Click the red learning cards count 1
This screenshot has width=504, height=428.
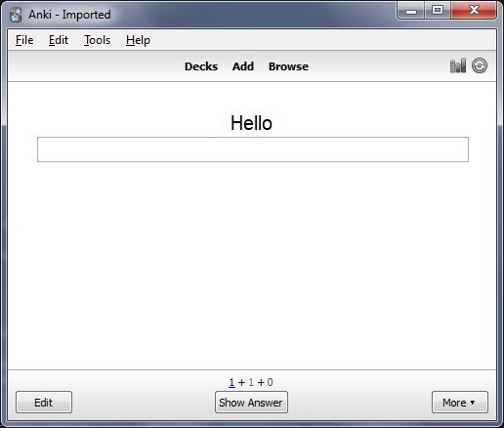(x=251, y=382)
